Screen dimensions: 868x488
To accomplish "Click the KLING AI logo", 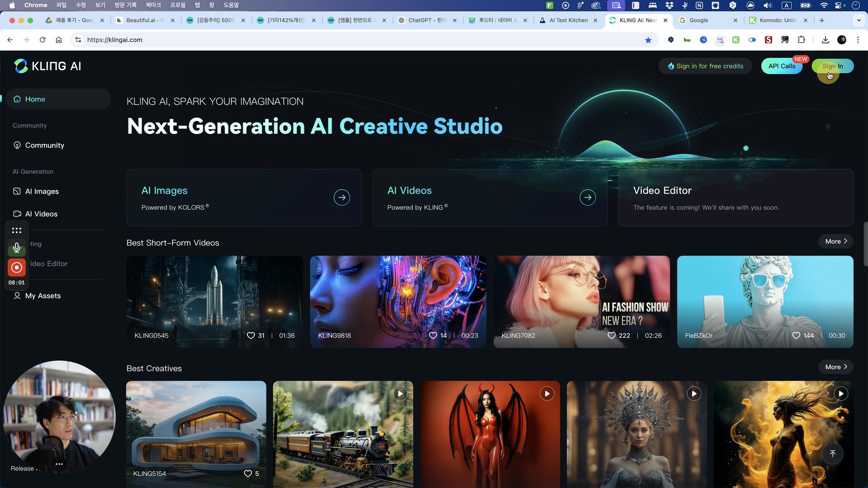I will click(48, 66).
